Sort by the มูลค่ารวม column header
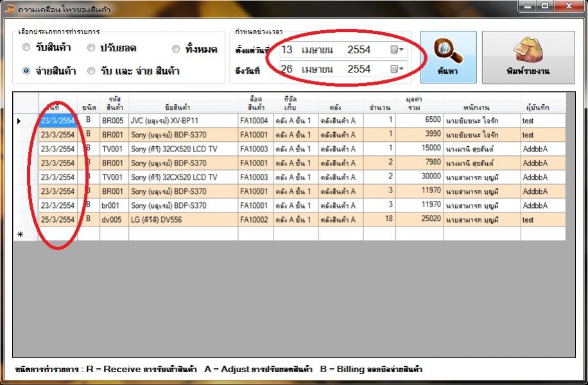The image size is (588, 385). click(x=420, y=103)
